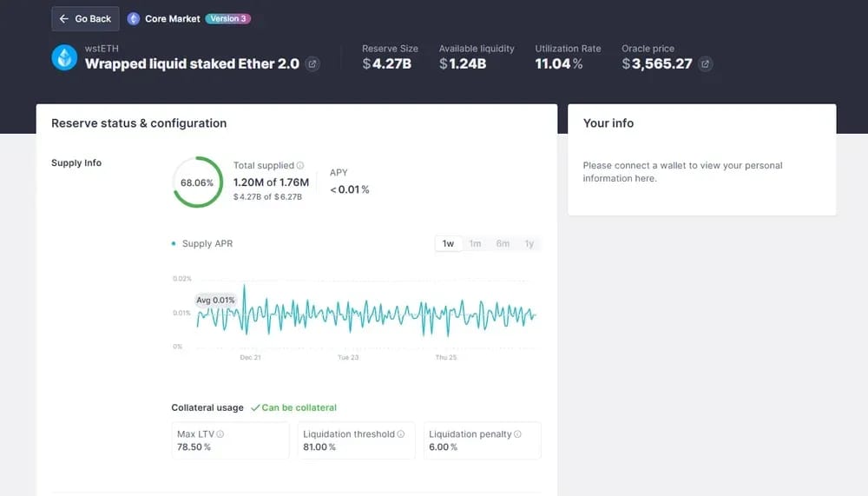Click the Ethereum Core Market icon
This screenshot has width=868, height=496.
134,19
